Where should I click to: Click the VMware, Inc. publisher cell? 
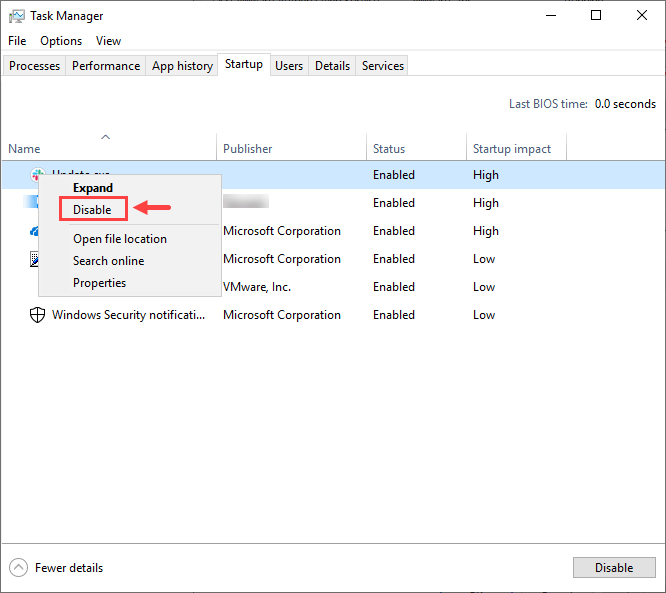coord(257,287)
